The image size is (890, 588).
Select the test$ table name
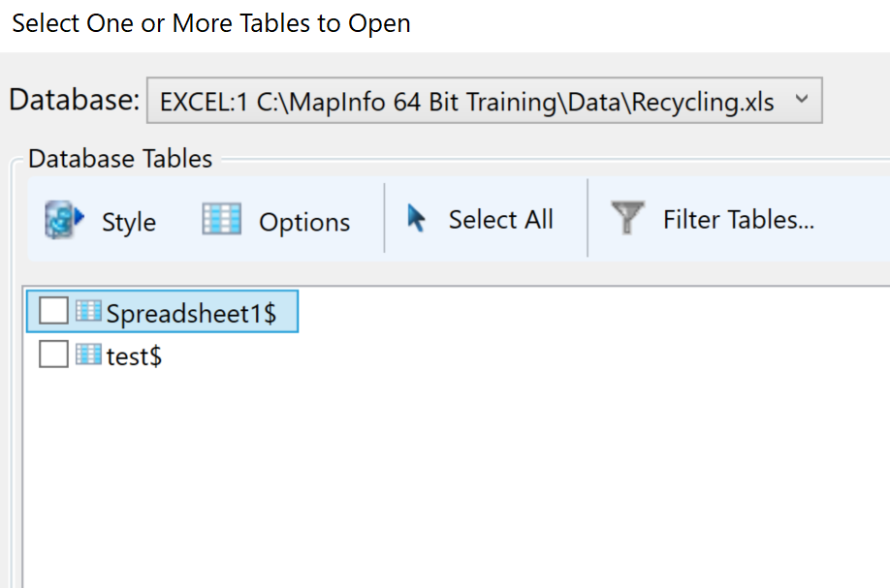[134, 356]
